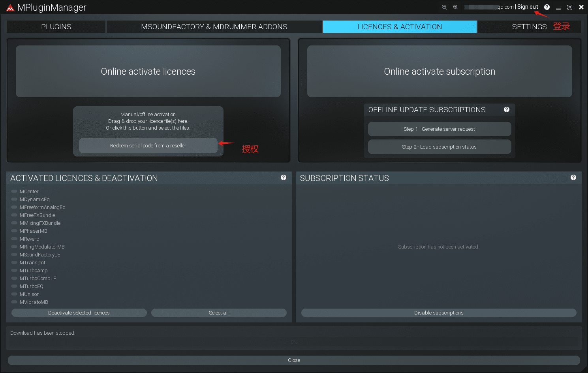Screen dimensions: 588x373
Task: Click the zoom in magnifier icon
Action: click(x=456, y=7)
